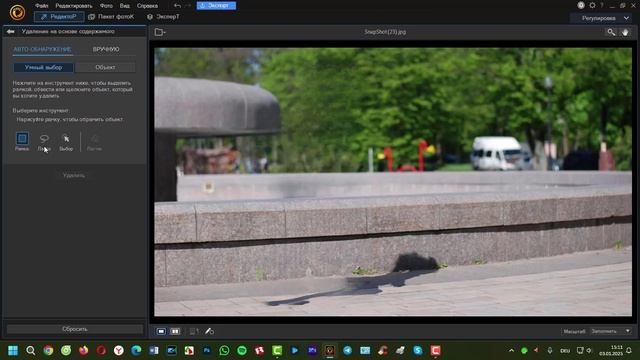Open settings via the gear icon
The height and width of the screenshot is (360, 640).
pyautogui.click(x=592, y=5)
